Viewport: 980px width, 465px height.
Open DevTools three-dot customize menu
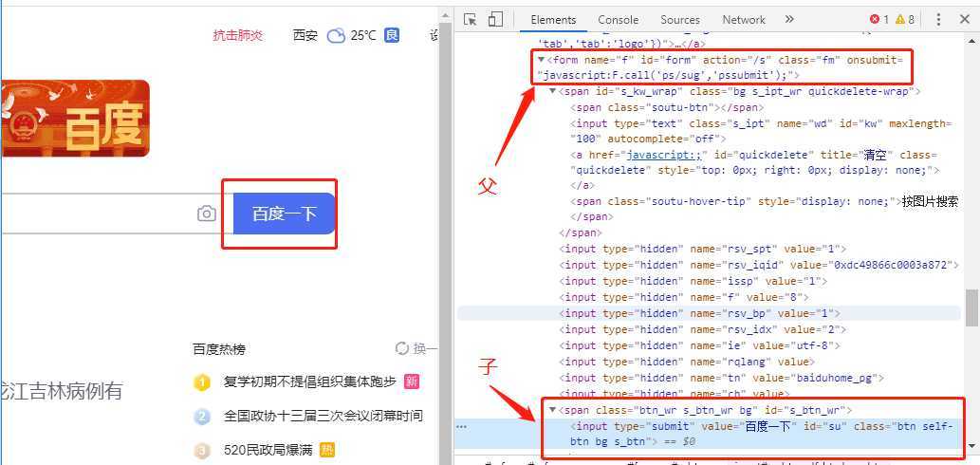tap(938, 19)
